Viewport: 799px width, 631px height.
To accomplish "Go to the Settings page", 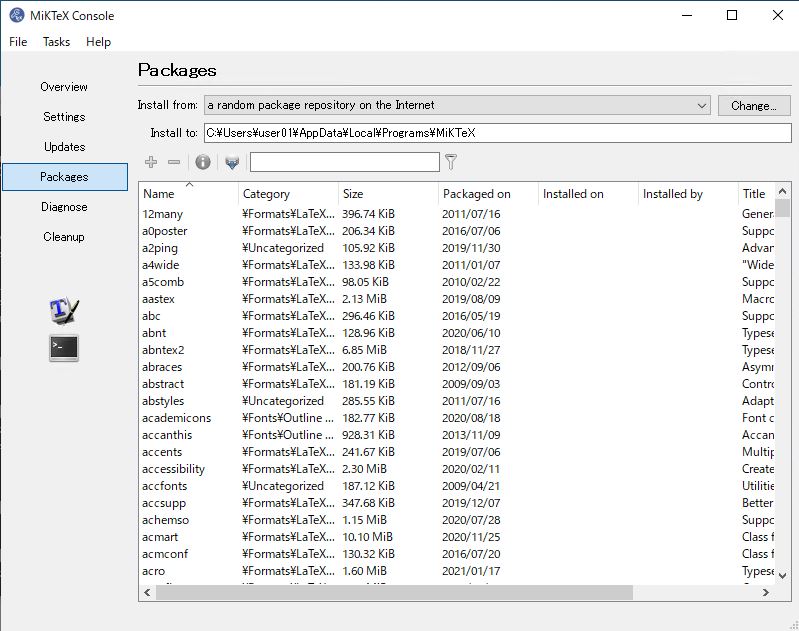I will click(64, 117).
